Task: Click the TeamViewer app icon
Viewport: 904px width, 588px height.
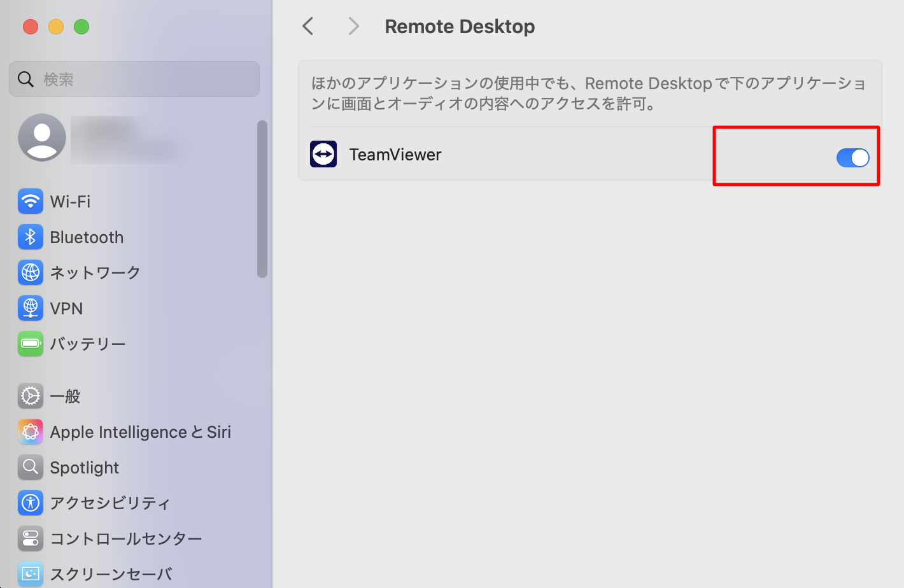Action: point(323,155)
